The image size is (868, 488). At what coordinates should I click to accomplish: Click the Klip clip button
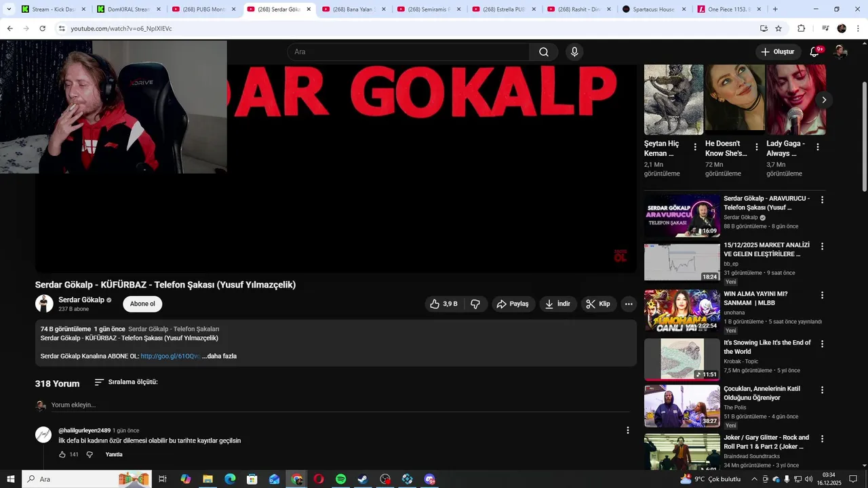click(x=599, y=304)
